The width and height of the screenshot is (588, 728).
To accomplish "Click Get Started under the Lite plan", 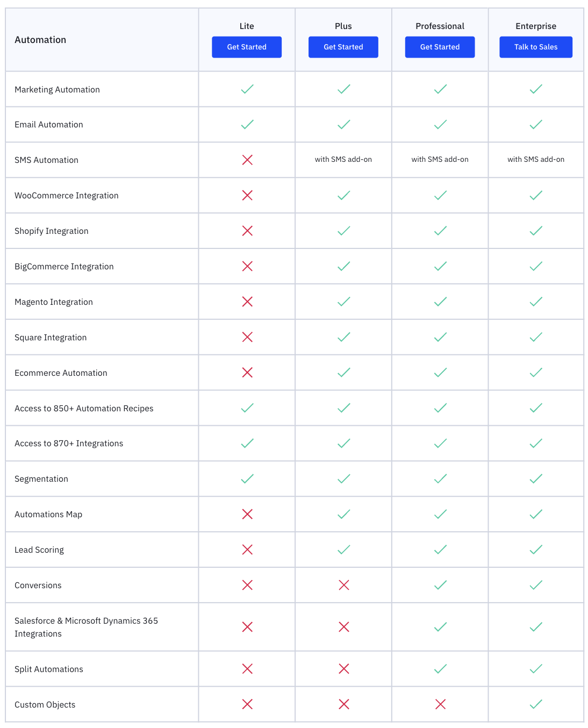I will 246,47.
